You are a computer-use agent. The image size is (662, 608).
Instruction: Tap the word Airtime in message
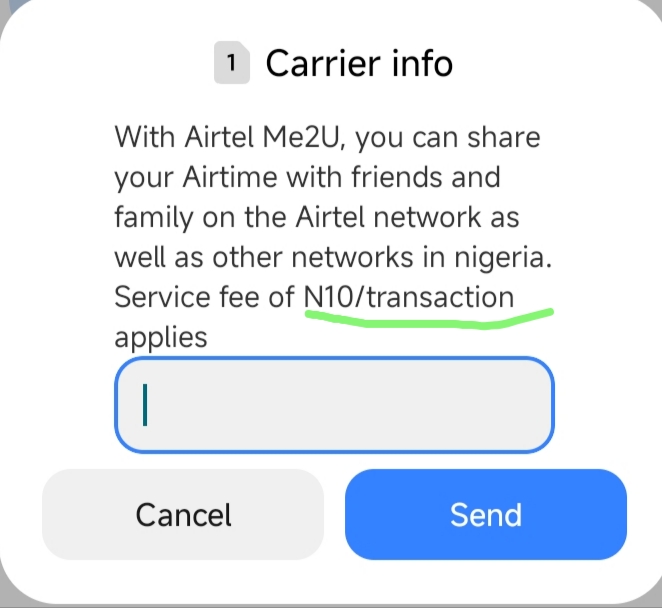(x=230, y=176)
